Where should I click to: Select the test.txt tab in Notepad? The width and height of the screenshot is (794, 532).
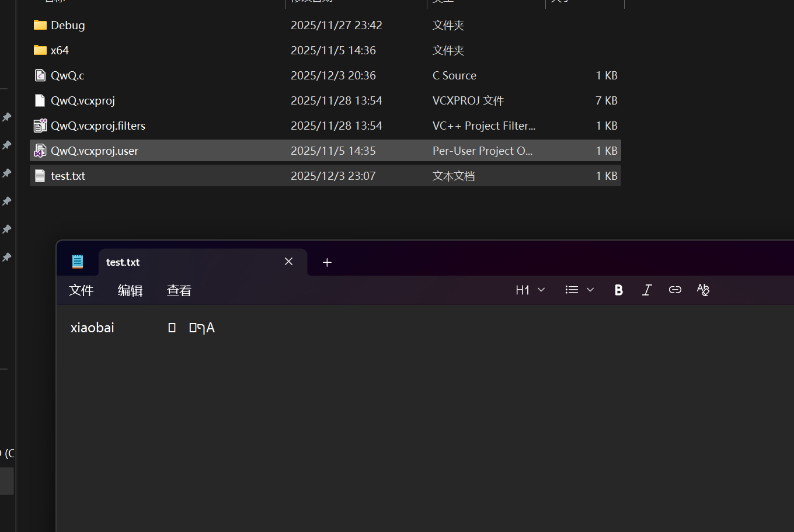coord(203,262)
